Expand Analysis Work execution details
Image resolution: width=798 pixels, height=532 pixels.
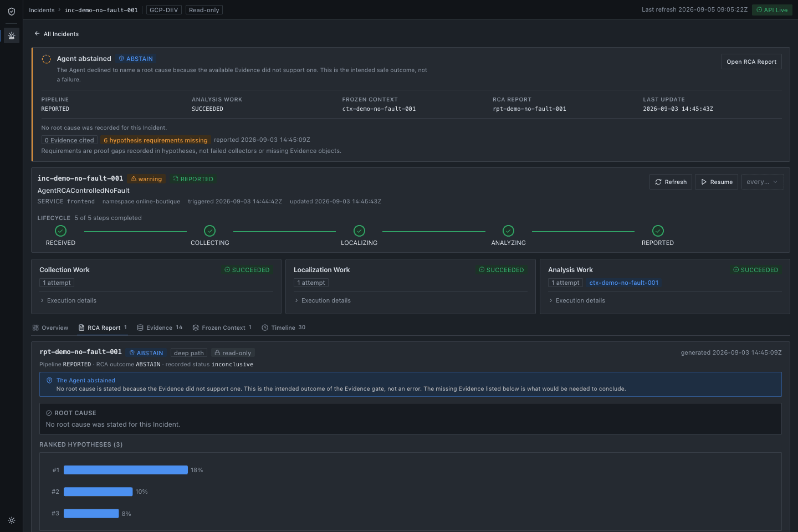577,300
